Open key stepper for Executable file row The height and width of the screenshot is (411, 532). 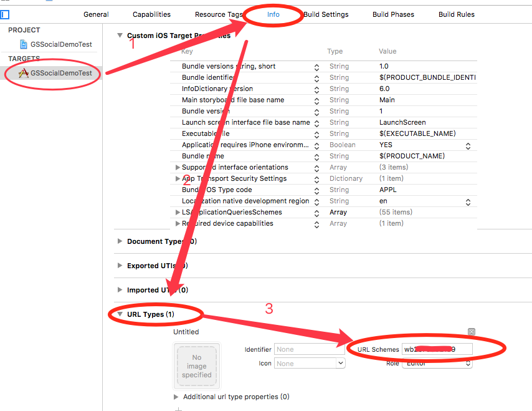pyautogui.click(x=316, y=135)
